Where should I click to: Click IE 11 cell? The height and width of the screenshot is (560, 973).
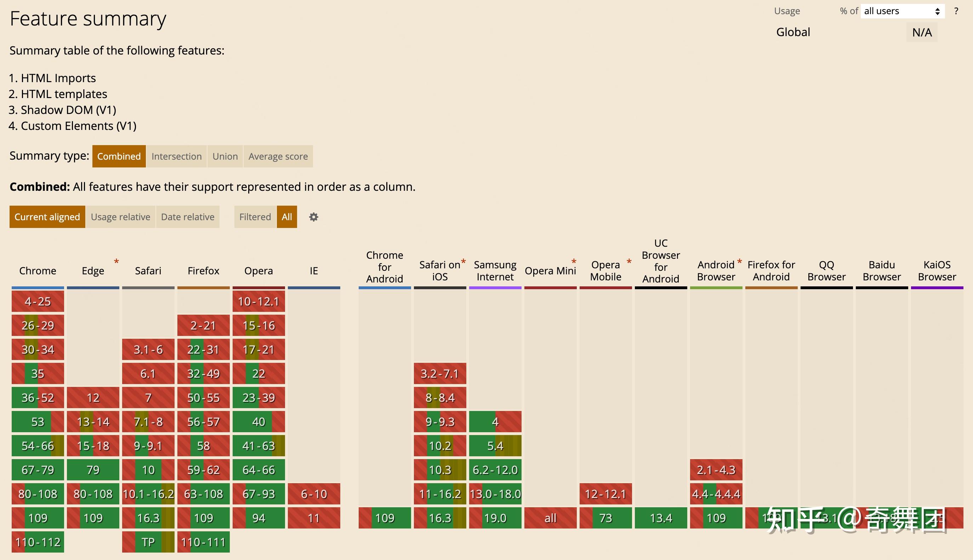[314, 518]
